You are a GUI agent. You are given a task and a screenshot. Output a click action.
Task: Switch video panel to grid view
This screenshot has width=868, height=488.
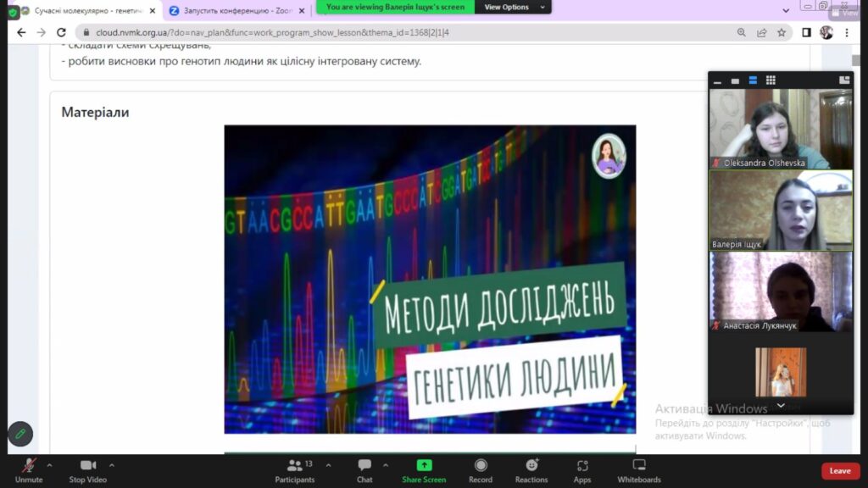771,80
